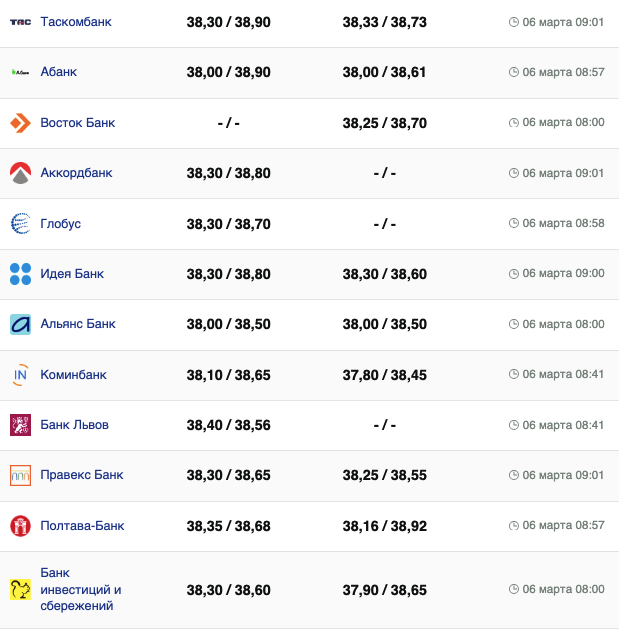Click the clock icon in Абанк row
620x629 pixels.
point(514,72)
